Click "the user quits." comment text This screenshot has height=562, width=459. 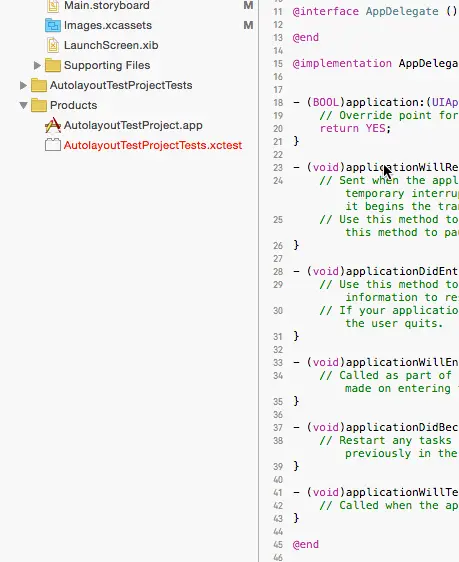[x=394, y=323]
